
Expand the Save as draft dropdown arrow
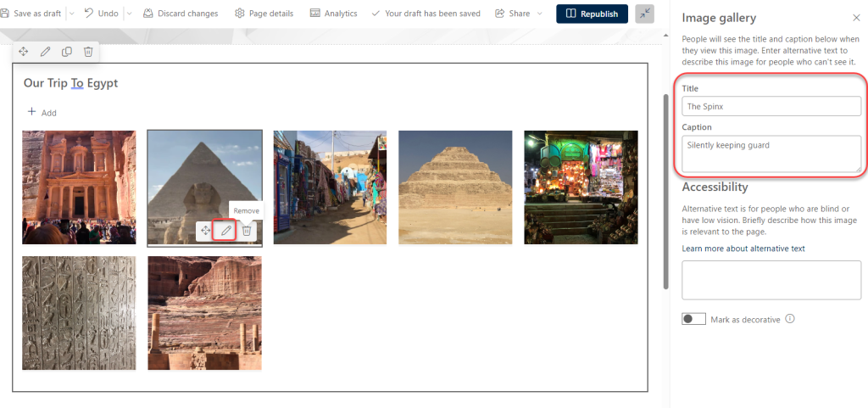[71, 14]
